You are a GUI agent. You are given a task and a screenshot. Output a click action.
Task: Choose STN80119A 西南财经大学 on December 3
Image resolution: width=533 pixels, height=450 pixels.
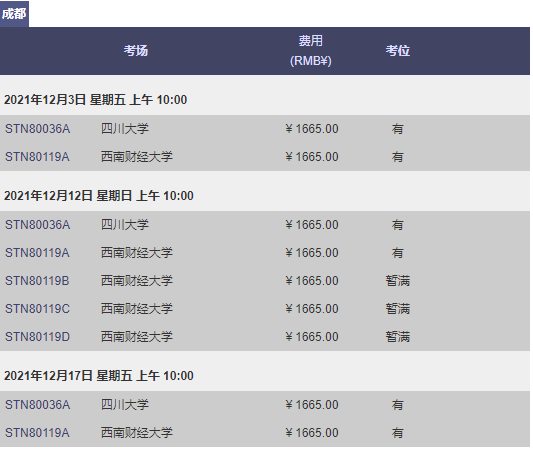tap(265, 157)
